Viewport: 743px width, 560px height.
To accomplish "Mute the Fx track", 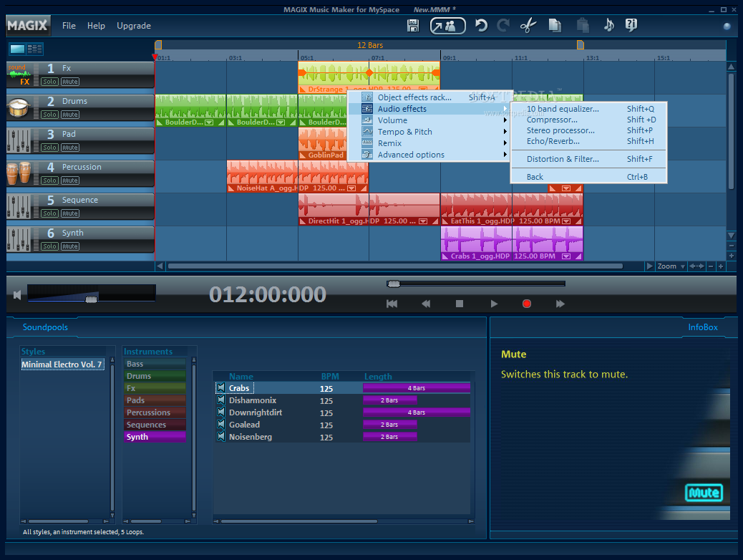I will click(x=70, y=82).
